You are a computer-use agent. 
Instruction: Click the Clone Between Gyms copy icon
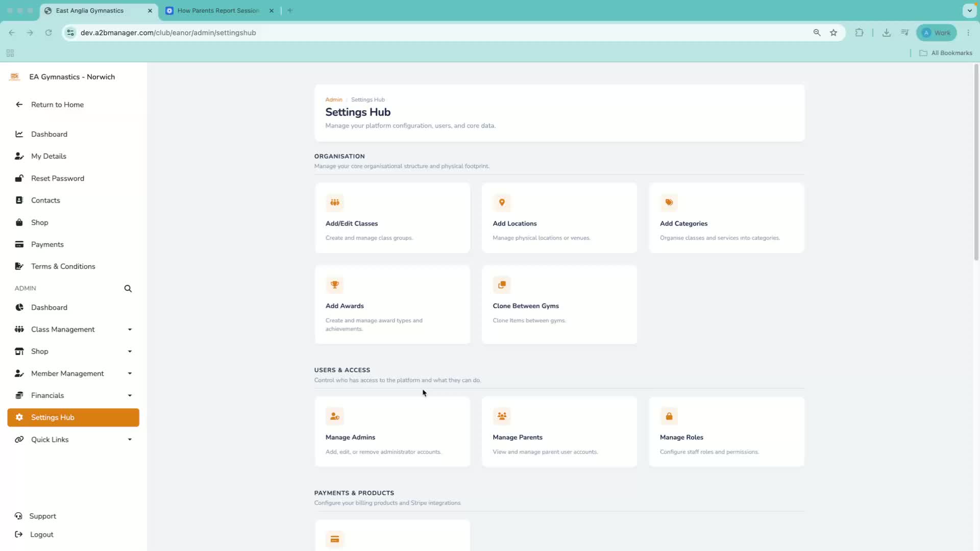[x=502, y=285]
